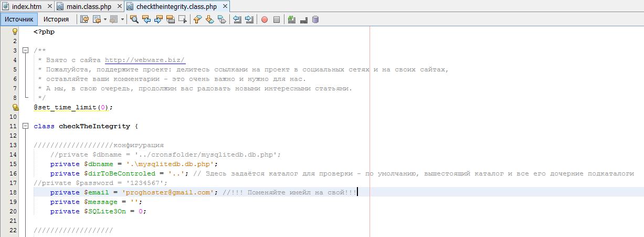Go to previous bookmark
Image resolution: width=644 pixels, height=237 pixels.
(x=197, y=19)
